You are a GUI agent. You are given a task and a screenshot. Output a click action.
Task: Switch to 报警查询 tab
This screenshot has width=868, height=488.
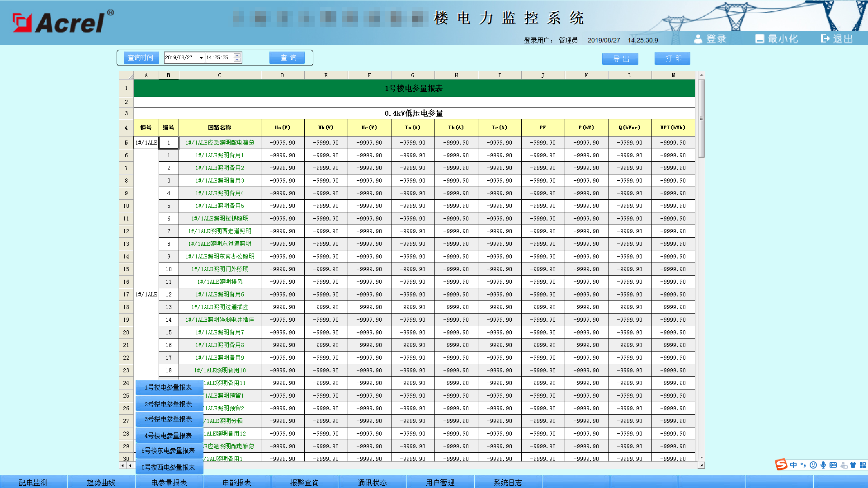click(305, 482)
